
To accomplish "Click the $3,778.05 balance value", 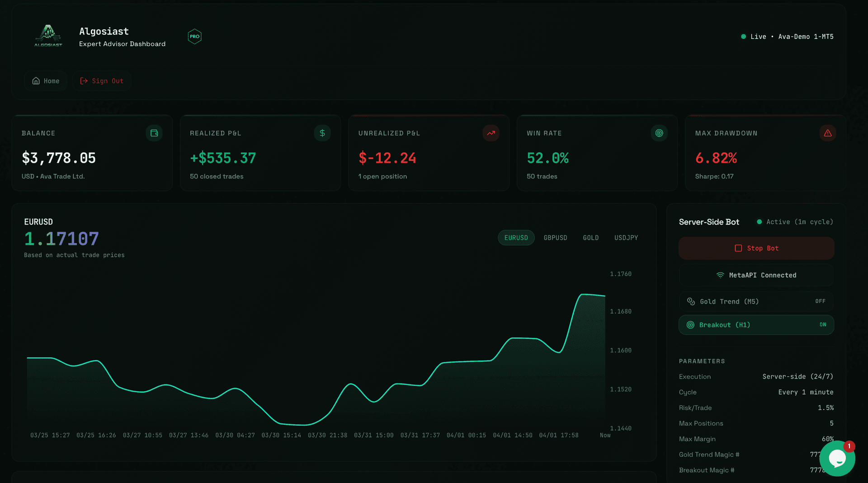I will pyautogui.click(x=59, y=158).
